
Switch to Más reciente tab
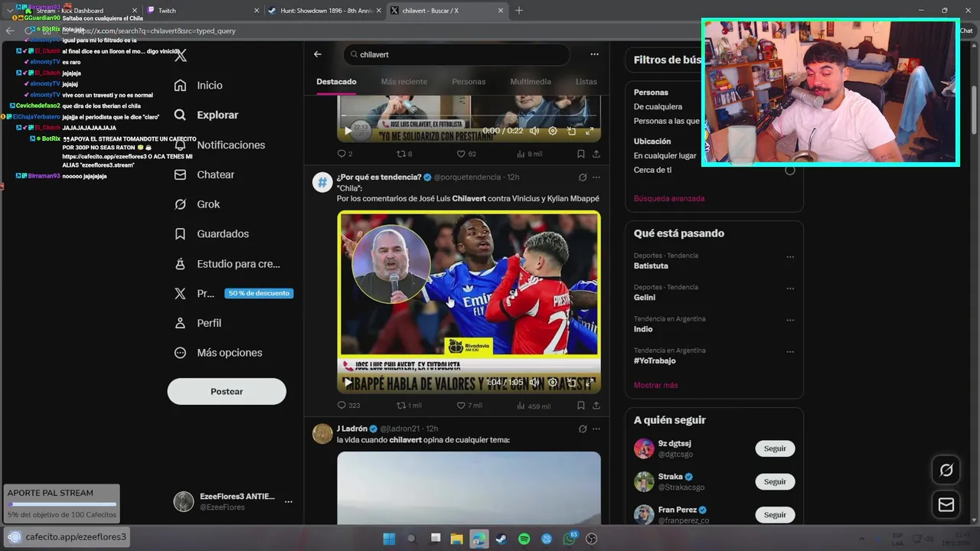click(404, 82)
